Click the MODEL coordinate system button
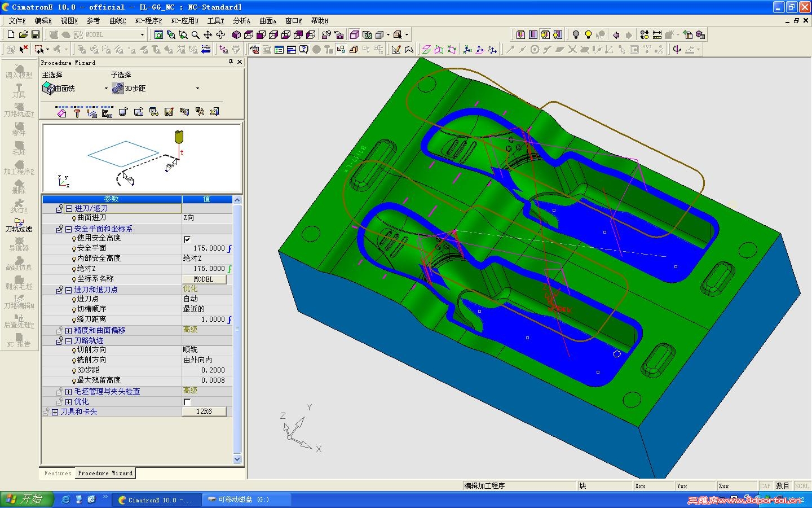 [x=204, y=279]
